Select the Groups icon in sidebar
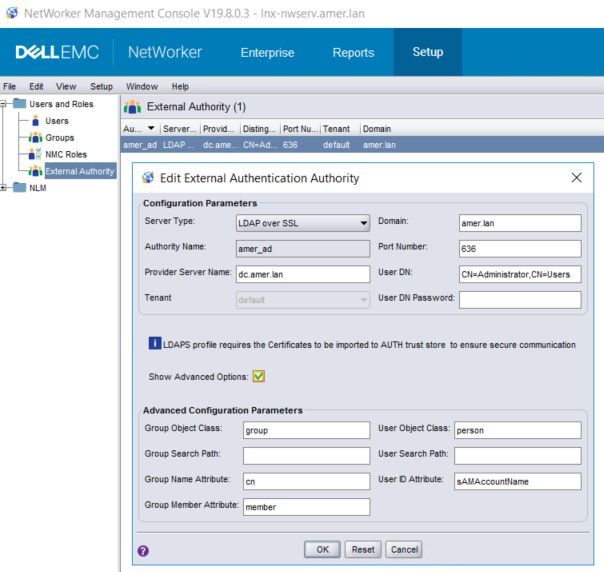 tap(37, 138)
